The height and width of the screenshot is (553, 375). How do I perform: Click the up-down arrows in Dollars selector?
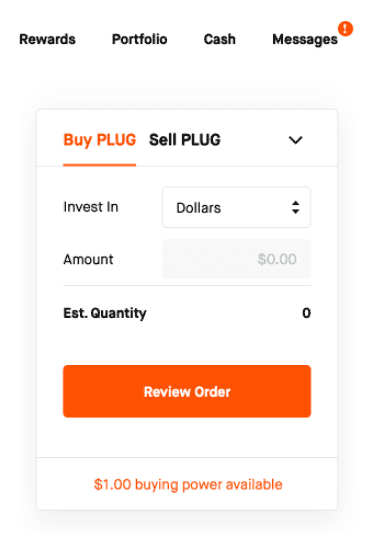(x=296, y=207)
